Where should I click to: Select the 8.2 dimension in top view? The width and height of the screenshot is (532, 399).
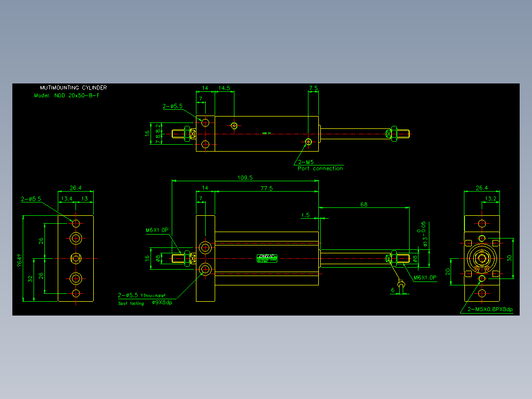point(158,128)
